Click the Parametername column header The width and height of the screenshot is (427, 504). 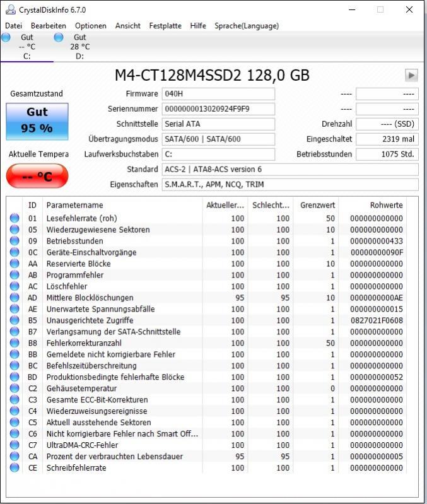click(122, 205)
